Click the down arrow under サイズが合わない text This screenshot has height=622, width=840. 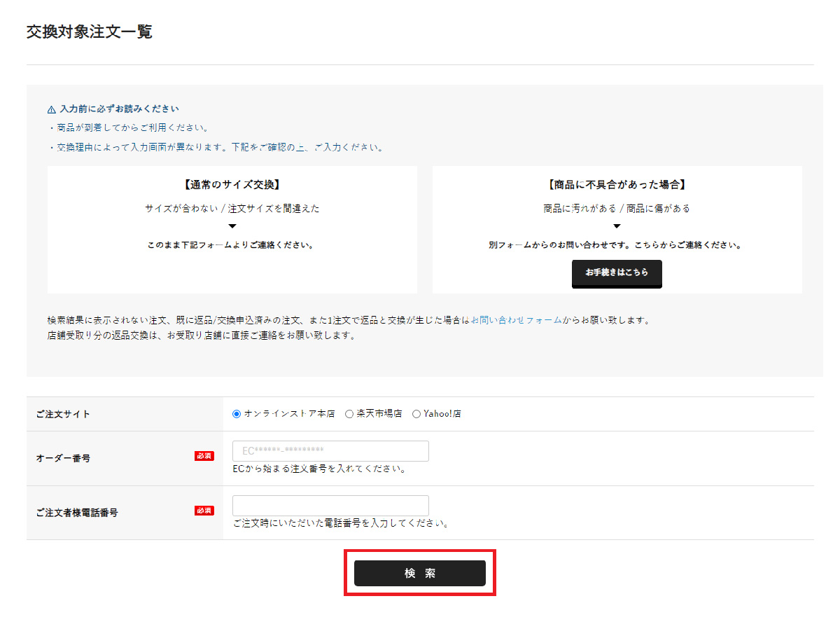[x=232, y=226]
